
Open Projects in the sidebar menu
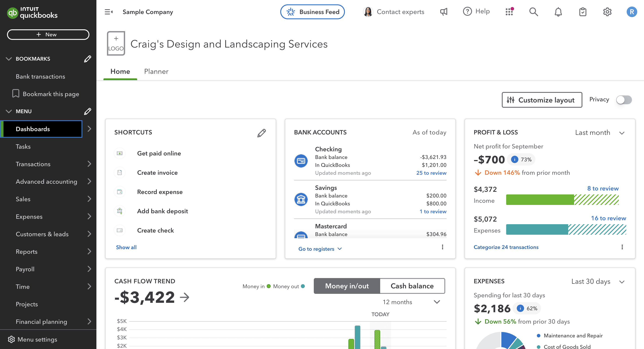tap(27, 304)
